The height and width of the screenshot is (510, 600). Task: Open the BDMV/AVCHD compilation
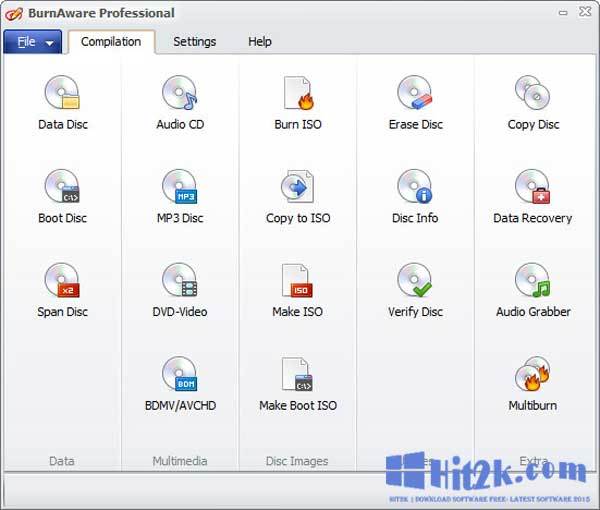click(180, 384)
